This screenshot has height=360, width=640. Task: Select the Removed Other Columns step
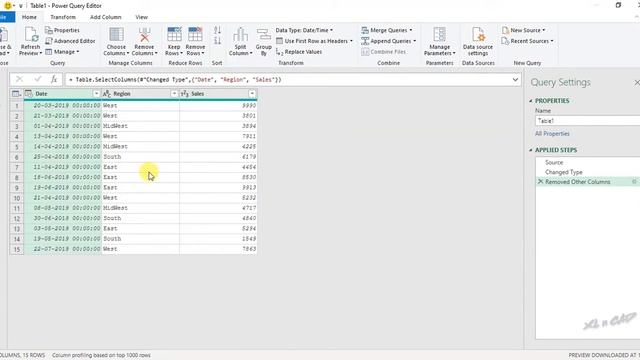[x=578, y=182]
